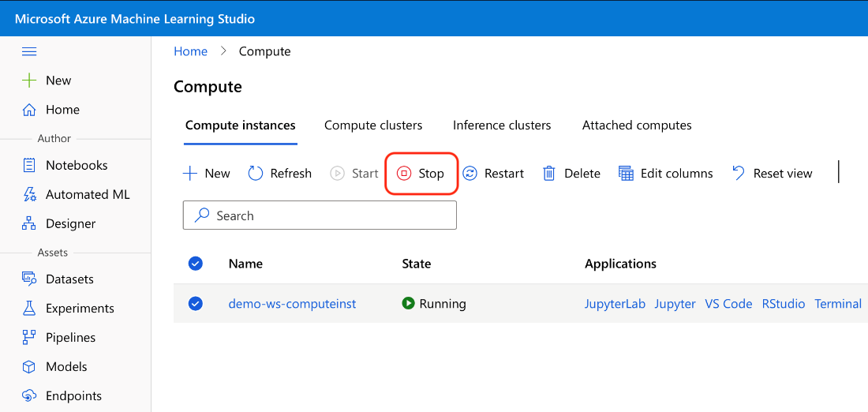Screen dimensions: 868x412
Task: Click the Endpoints cloud icon
Action: coord(28,396)
